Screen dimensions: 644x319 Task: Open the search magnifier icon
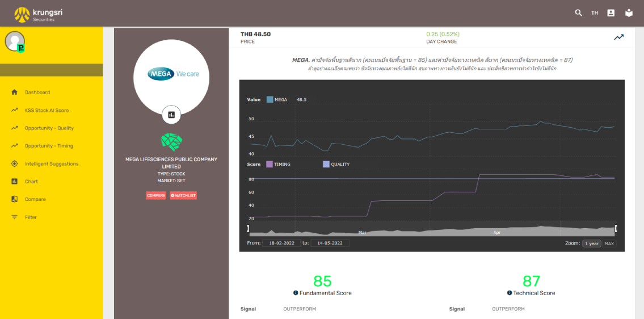coord(578,12)
